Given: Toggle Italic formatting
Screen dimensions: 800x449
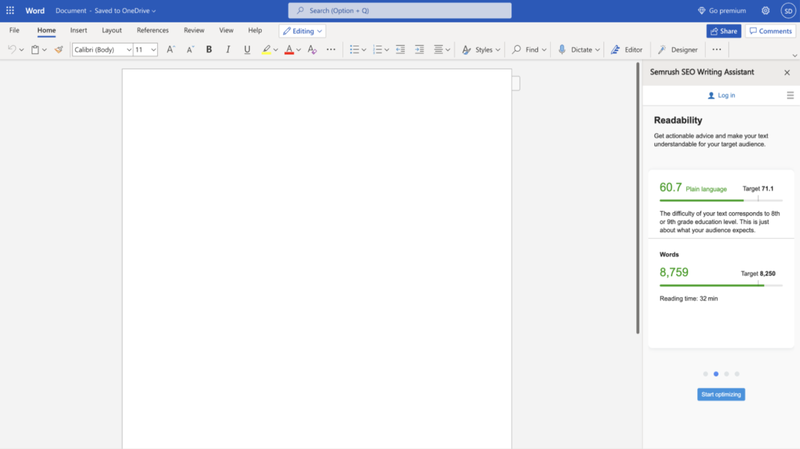Looking at the screenshot, I should (x=228, y=49).
